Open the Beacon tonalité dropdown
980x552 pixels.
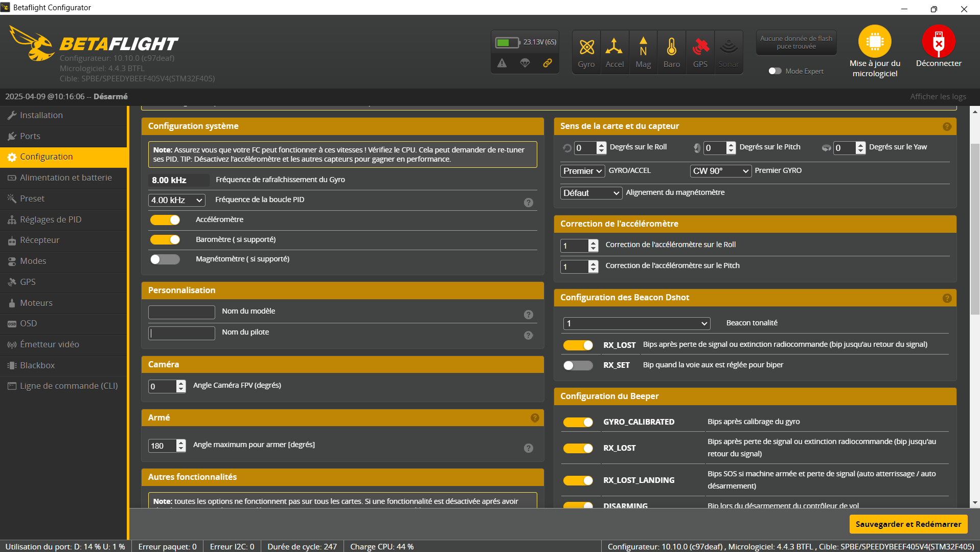[636, 323]
